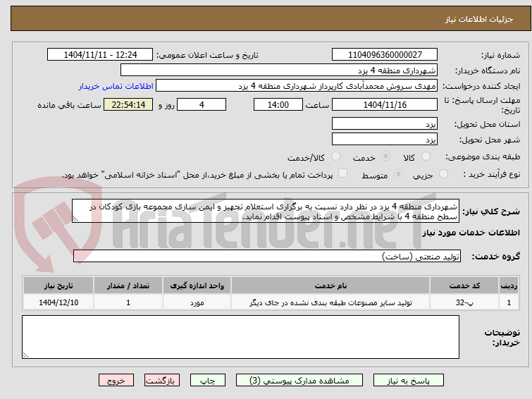Click the need date cell 1404/12/10
Image resolution: width=532 pixels, height=399 pixels.
point(58,302)
